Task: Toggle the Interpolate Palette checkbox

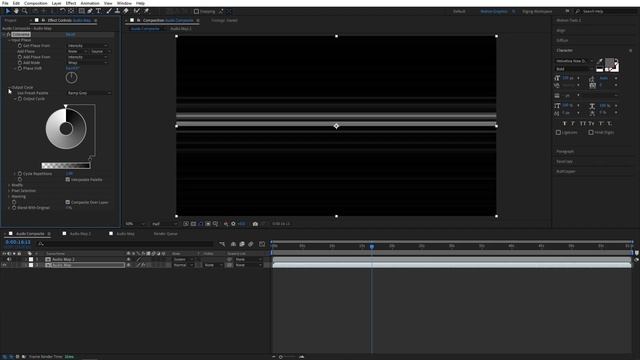Action: tap(68, 180)
